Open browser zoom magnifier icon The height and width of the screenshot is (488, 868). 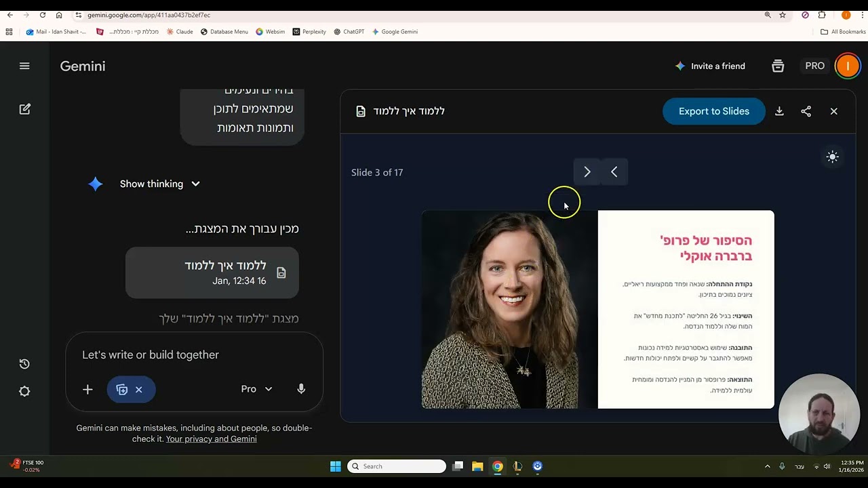768,15
